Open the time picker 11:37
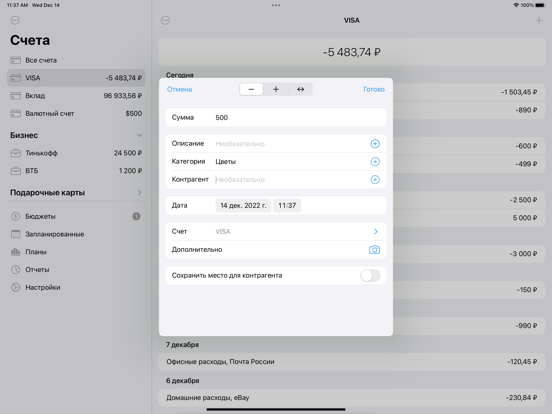 pos(287,206)
